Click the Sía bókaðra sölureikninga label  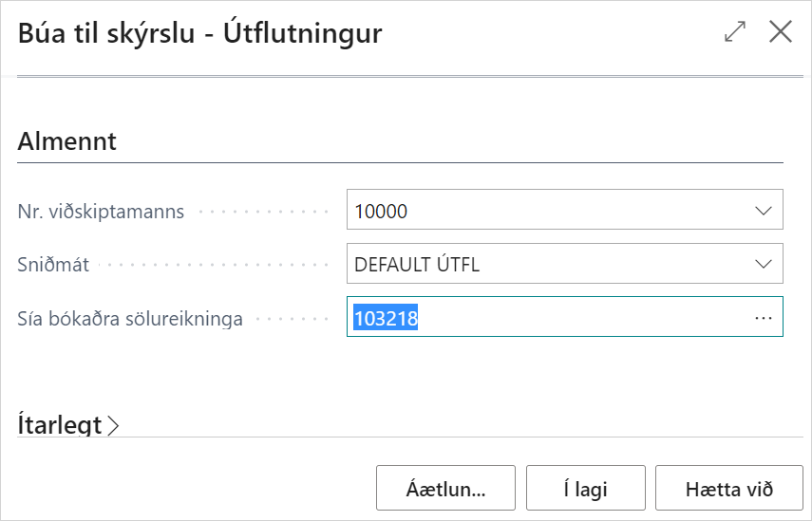coord(130,319)
